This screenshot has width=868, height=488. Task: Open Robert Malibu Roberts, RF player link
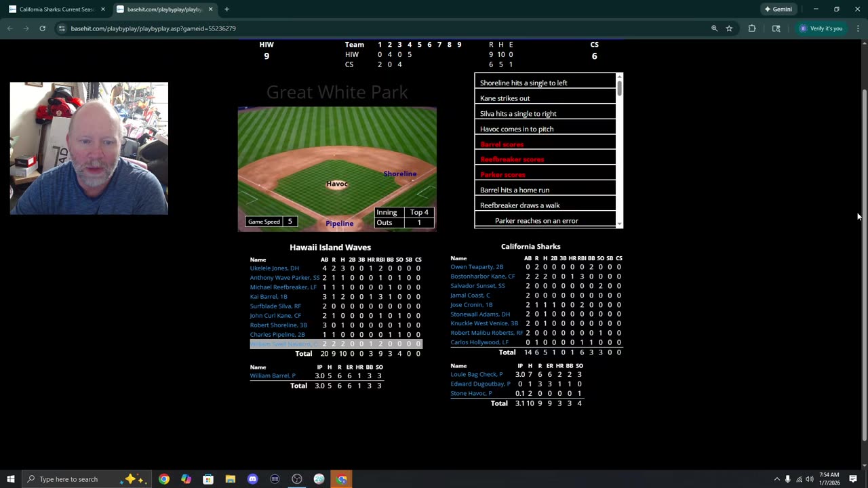[486, 333]
